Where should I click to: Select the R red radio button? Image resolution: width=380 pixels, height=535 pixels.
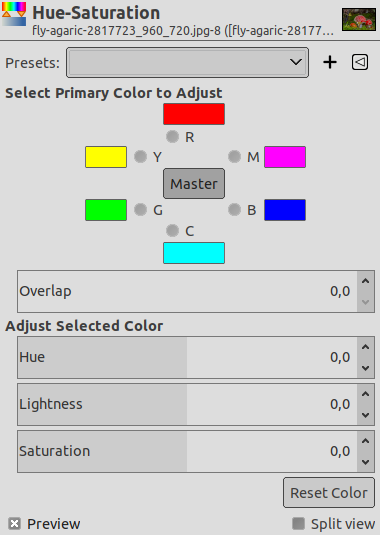(172, 136)
